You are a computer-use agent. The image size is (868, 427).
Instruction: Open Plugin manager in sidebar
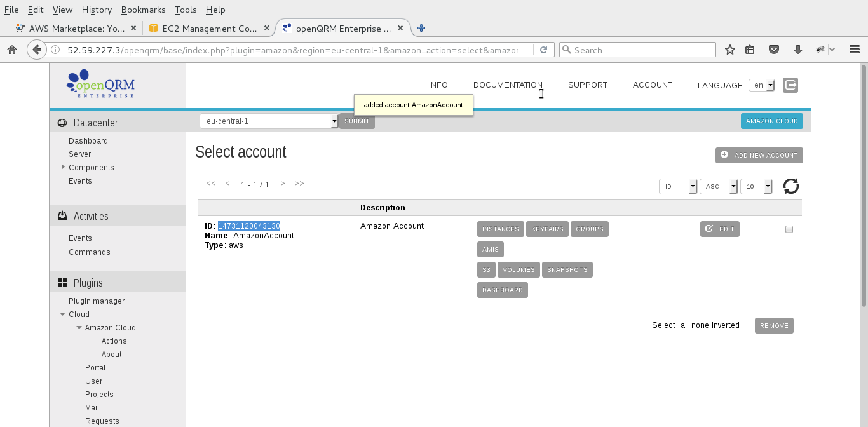(x=97, y=301)
